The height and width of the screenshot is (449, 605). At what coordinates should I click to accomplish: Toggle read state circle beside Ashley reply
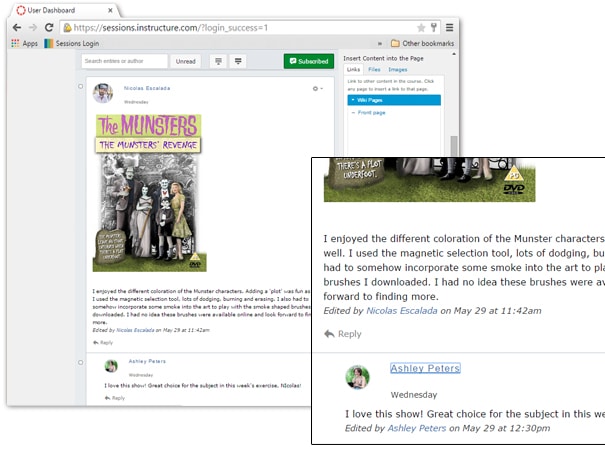coord(81,363)
